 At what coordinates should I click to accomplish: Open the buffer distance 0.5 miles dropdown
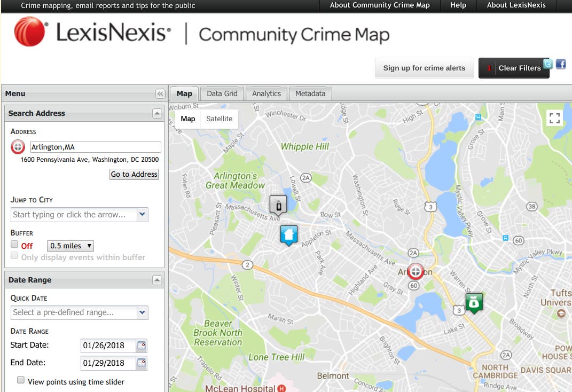click(70, 246)
